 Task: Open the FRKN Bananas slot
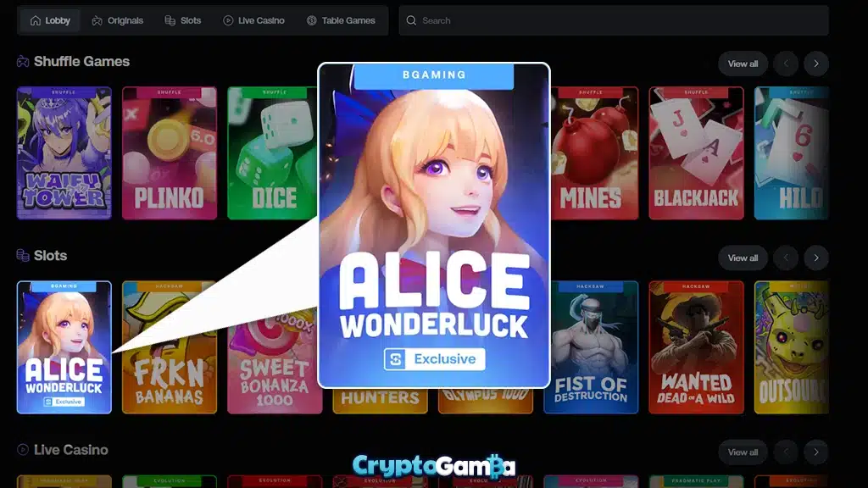[x=170, y=347]
